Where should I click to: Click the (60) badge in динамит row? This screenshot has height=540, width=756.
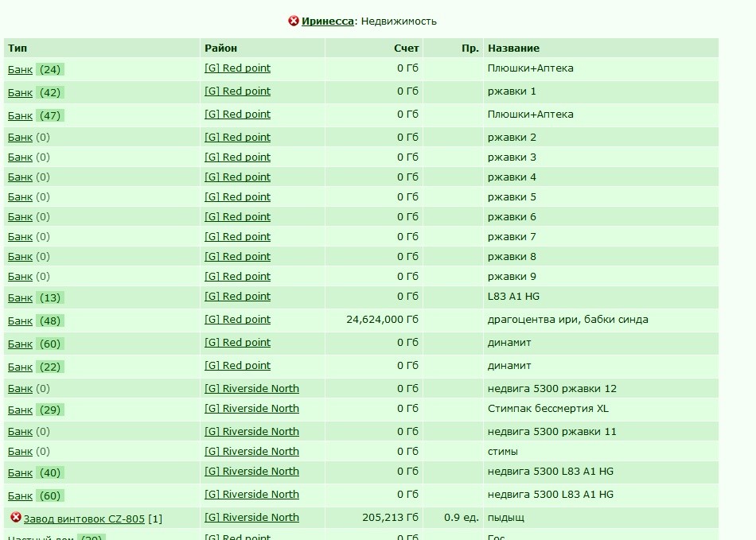(50, 344)
